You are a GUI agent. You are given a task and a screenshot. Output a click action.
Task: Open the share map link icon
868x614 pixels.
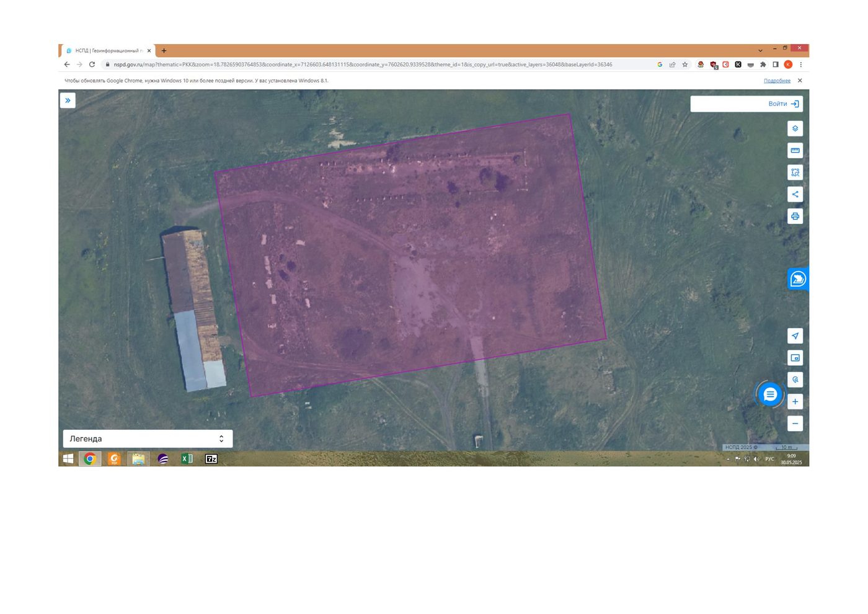795,194
